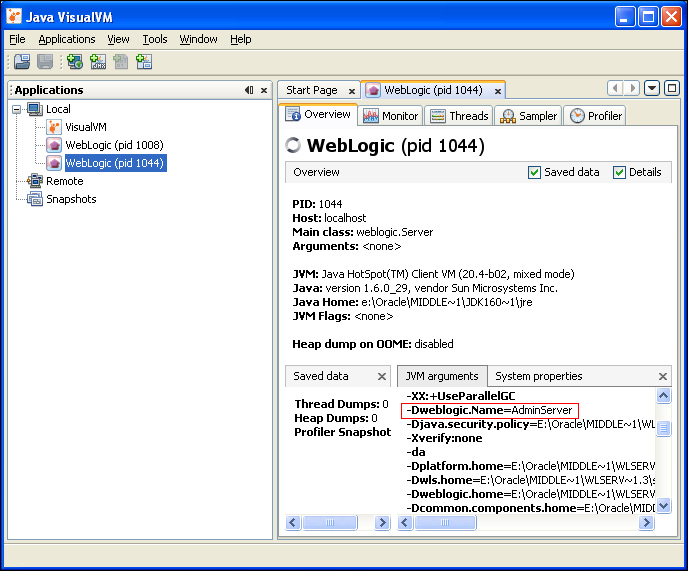Click the Thread Dumps: 0 entry
The height and width of the screenshot is (571, 688).
tap(341, 404)
